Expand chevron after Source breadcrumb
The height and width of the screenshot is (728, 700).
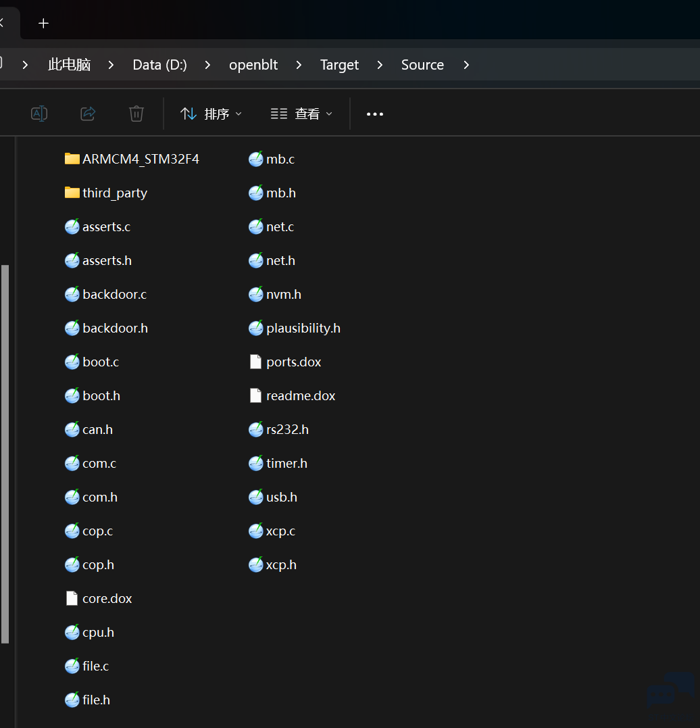466,65
